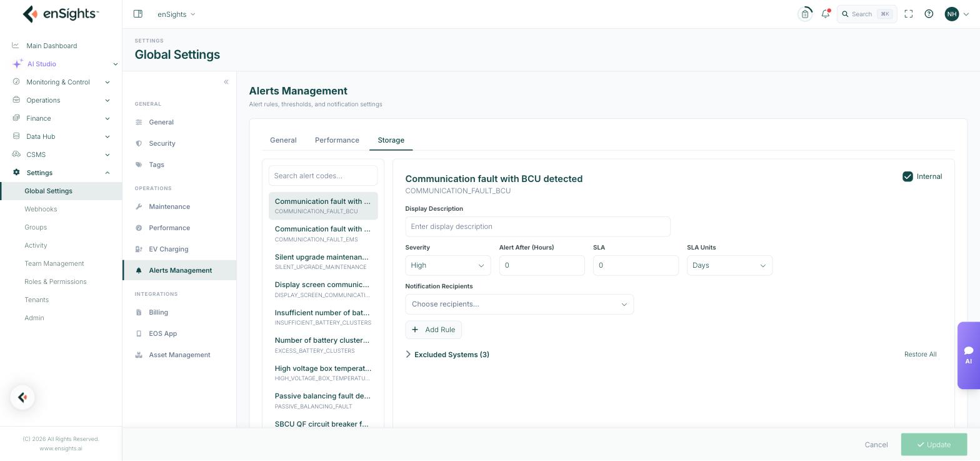Select the Storage tab
Image resolution: width=980 pixels, height=461 pixels.
(391, 140)
